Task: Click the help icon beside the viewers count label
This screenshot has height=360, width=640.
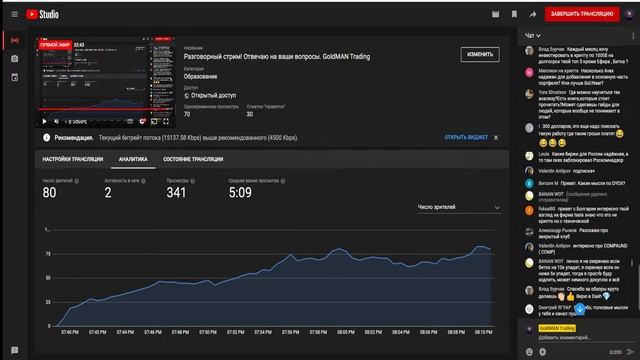Action: click(x=77, y=181)
